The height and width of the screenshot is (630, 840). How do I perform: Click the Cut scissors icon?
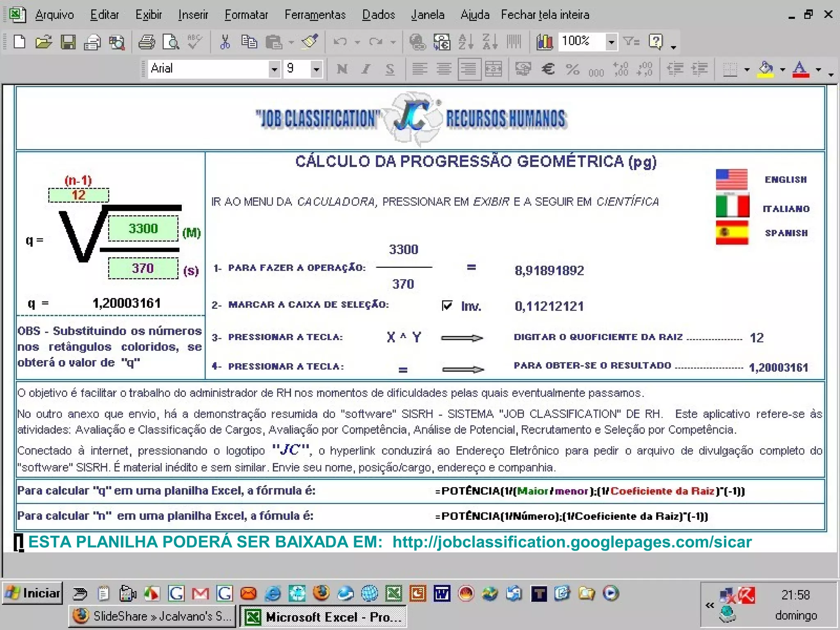tap(225, 42)
